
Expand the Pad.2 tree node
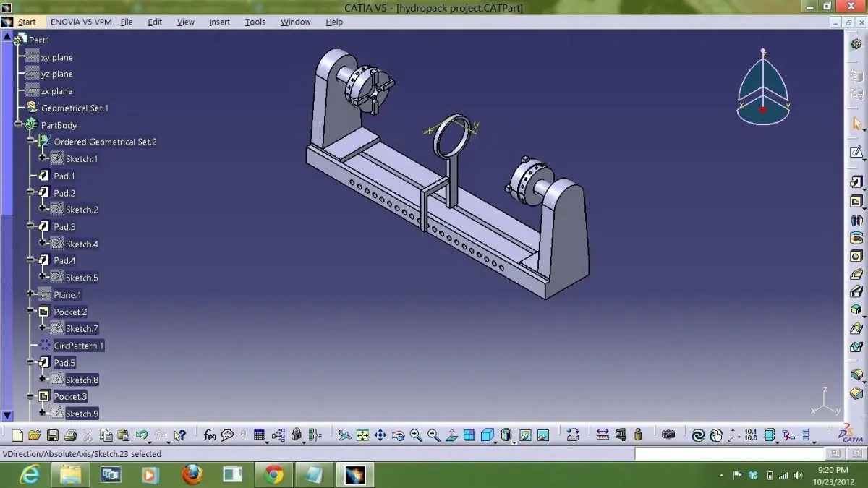tap(32, 192)
